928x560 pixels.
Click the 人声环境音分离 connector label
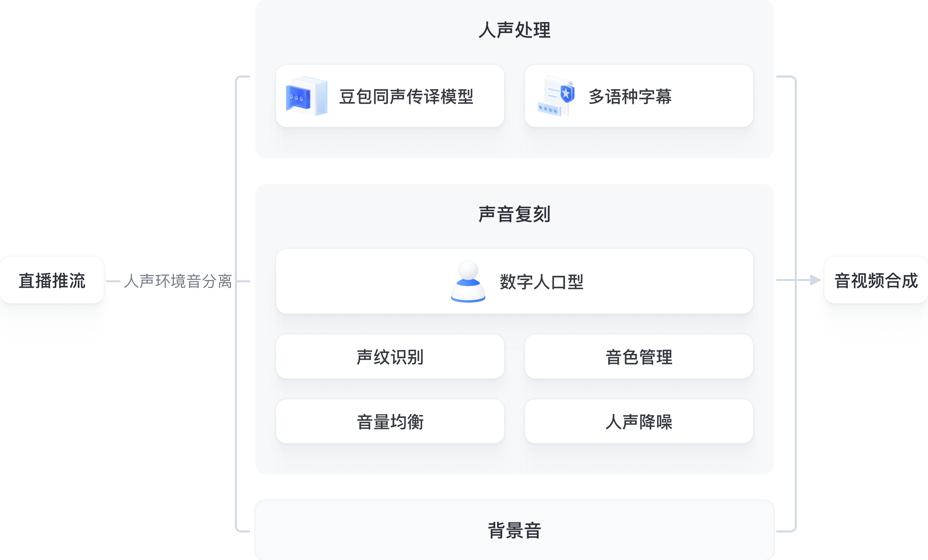pos(178,281)
